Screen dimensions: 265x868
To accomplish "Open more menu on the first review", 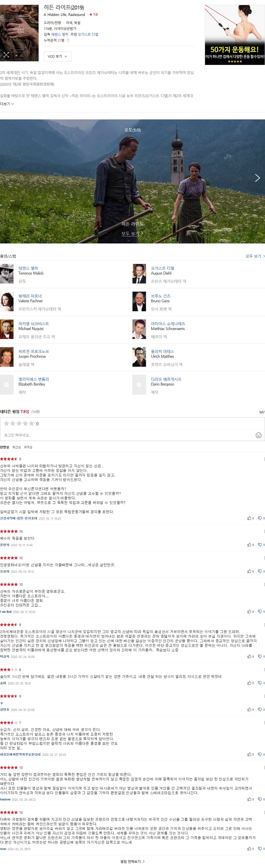I will click(264, 459).
